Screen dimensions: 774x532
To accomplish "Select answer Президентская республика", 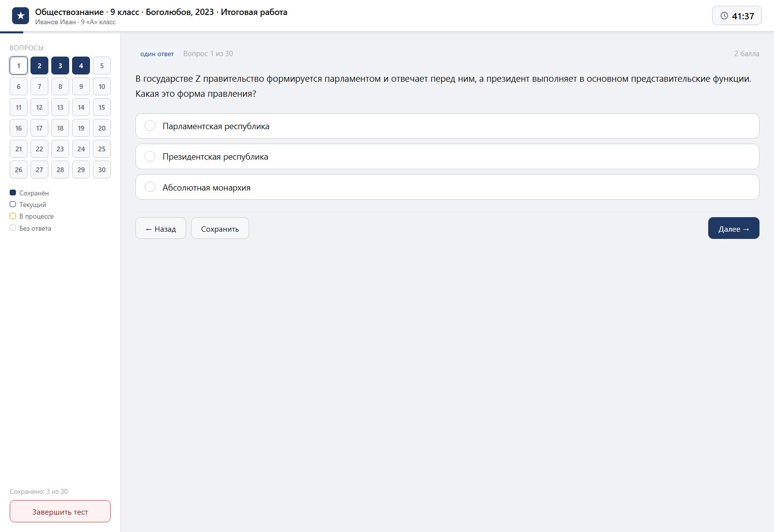I will point(447,157).
